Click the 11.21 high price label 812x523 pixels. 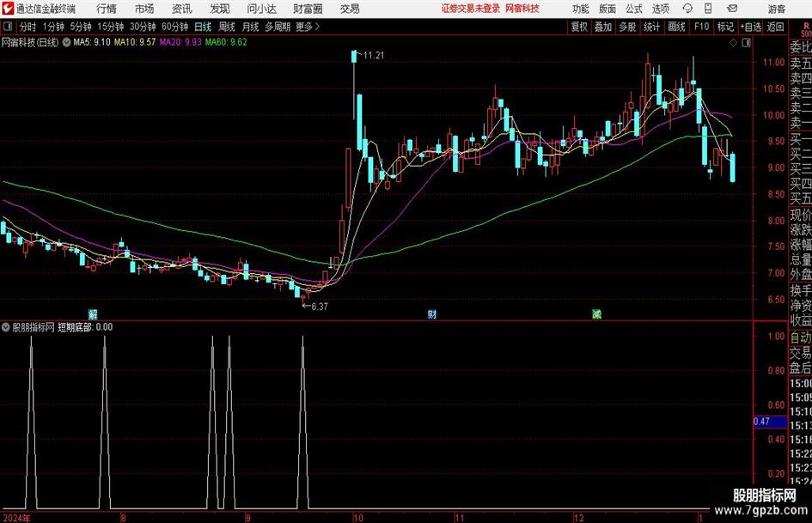point(374,56)
